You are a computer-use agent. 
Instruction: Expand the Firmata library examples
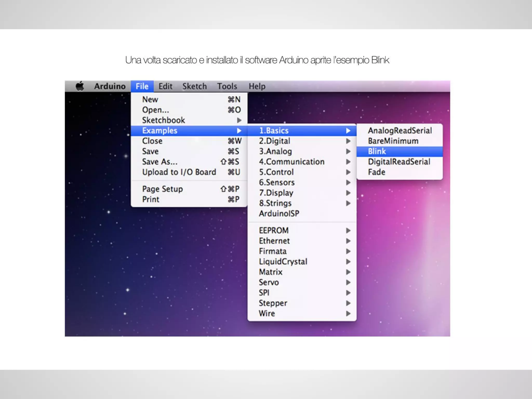[302, 251]
